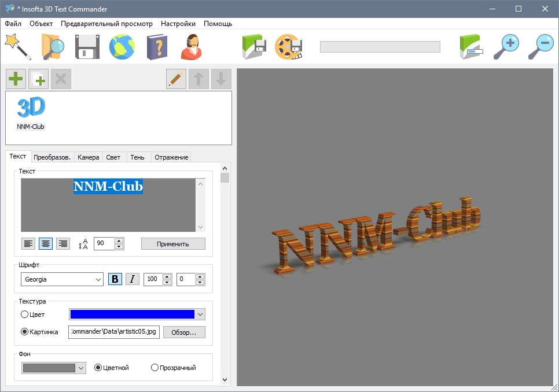Viewport: 559px width, 392px height.
Task: Select the Цвет texture radio button
Action: pyautogui.click(x=25, y=315)
